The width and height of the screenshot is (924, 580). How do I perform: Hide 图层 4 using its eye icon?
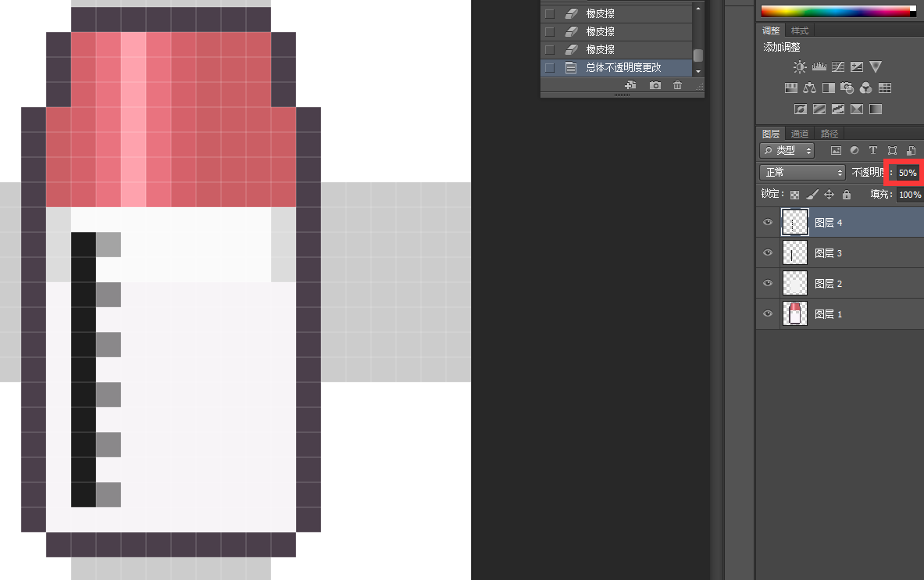click(x=768, y=223)
